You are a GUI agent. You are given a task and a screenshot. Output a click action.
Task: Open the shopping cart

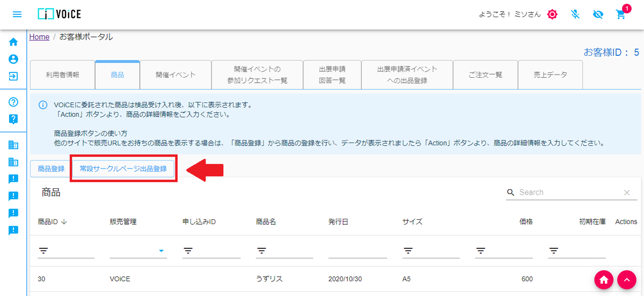pos(621,14)
